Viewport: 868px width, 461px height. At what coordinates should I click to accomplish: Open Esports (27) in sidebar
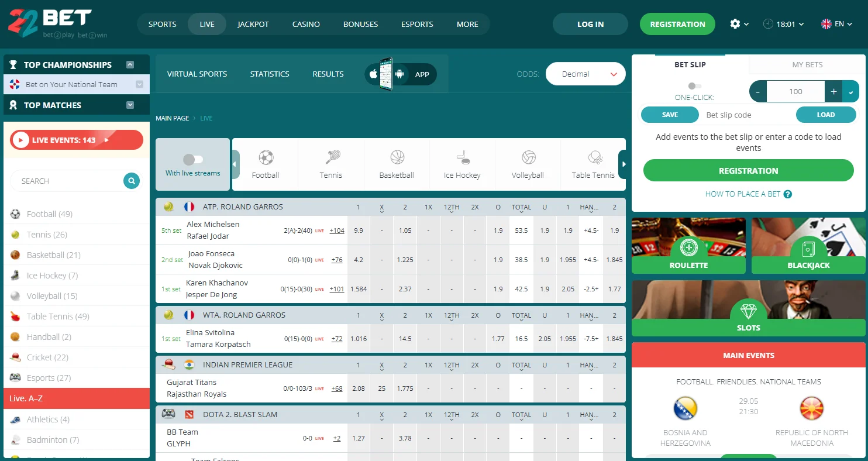[x=77, y=378]
